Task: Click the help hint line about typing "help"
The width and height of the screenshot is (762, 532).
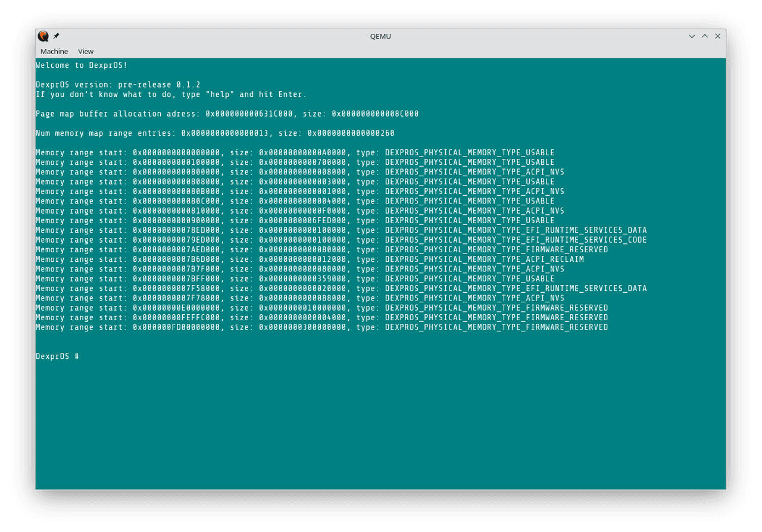Action: tap(171, 94)
